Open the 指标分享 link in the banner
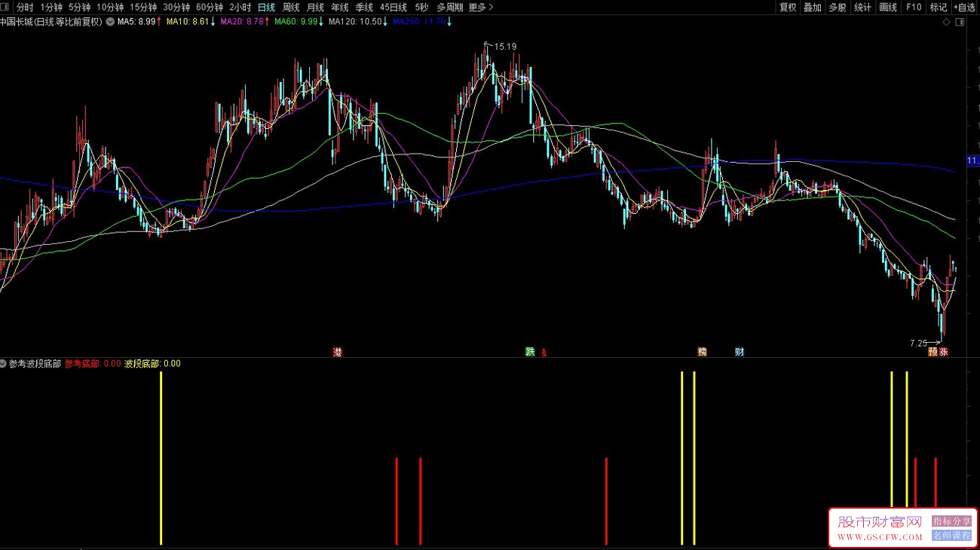The image size is (980, 550). (951, 521)
